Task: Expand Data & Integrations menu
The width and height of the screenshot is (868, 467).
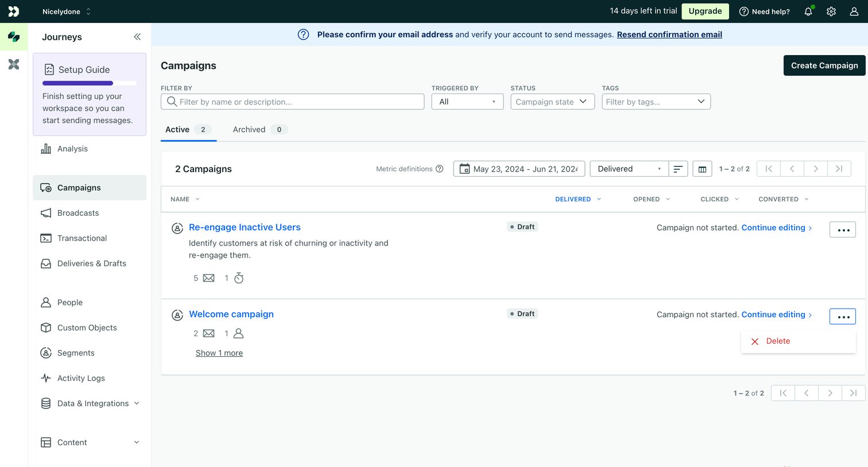Action: click(x=90, y=403)
